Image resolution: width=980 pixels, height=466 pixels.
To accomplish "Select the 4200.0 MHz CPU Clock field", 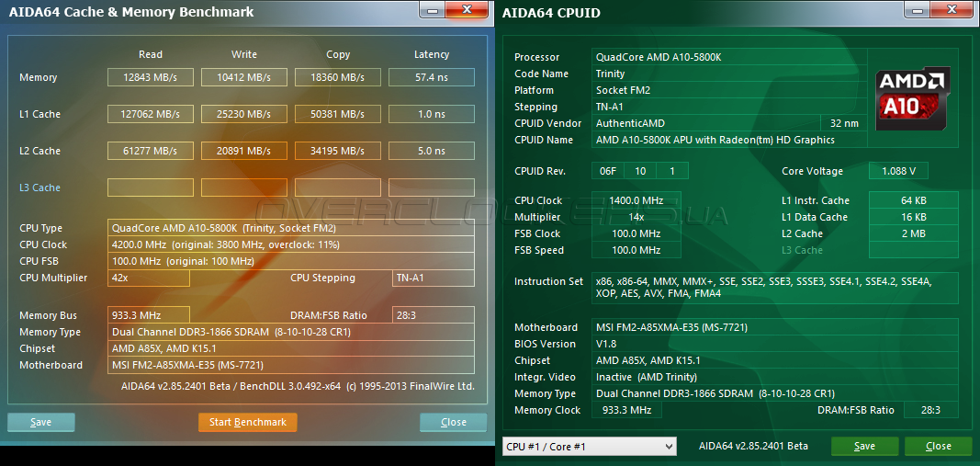I will click(x=290, y=244).
